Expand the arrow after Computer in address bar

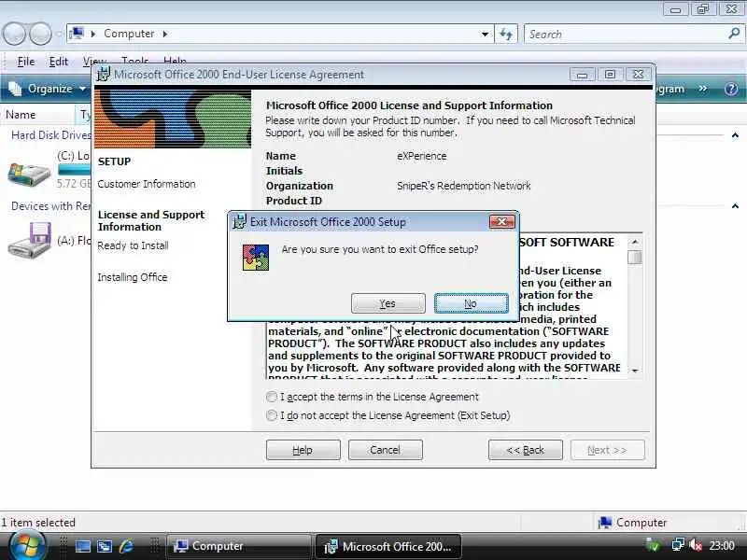[x=165, y=34]
